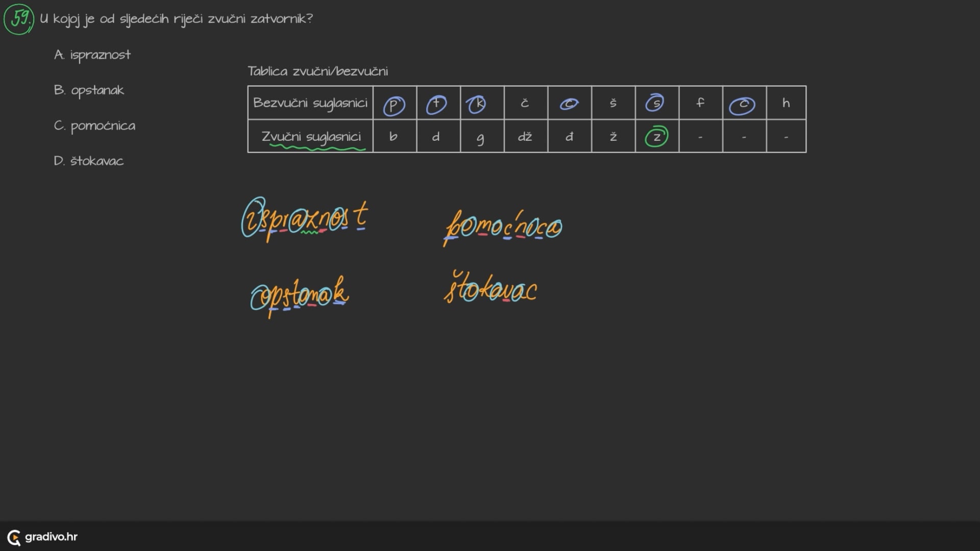Viewport: 980px width, 551px height.
Task: Click the table title Tablica zvučni/bezvučni
Action: (317, 71)
